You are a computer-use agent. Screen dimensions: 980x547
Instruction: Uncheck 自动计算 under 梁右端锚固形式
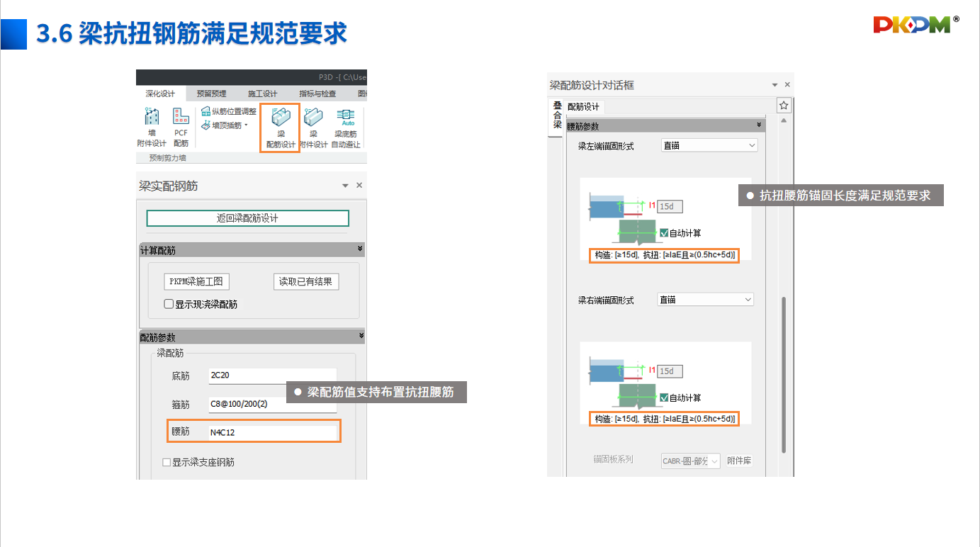(664, 397)
